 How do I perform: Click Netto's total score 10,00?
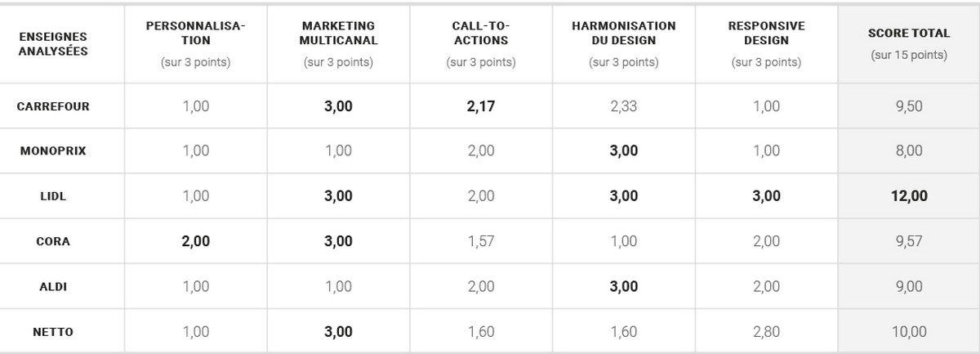click(909, 332)
